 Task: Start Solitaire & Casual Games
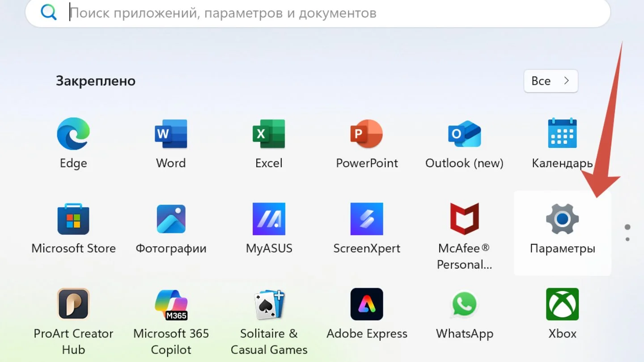click(269, 304)
